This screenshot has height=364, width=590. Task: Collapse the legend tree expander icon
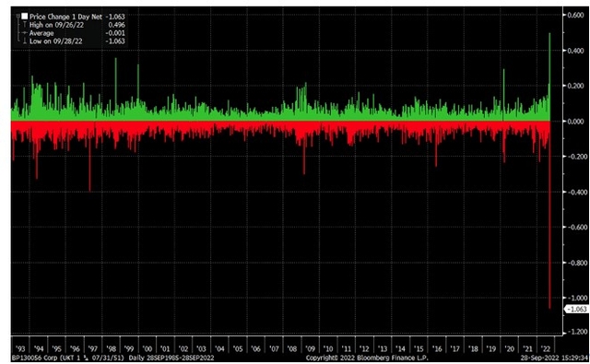click(x=18, y=17)
